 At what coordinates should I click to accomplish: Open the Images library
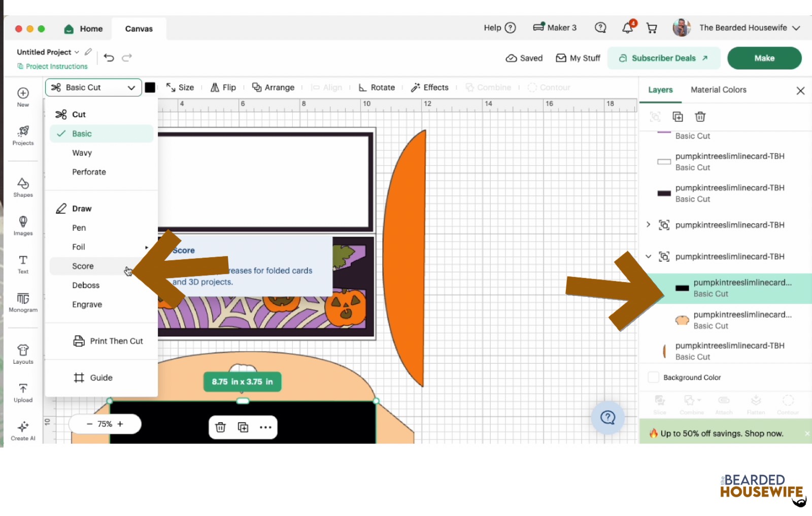tap(23, 226)
